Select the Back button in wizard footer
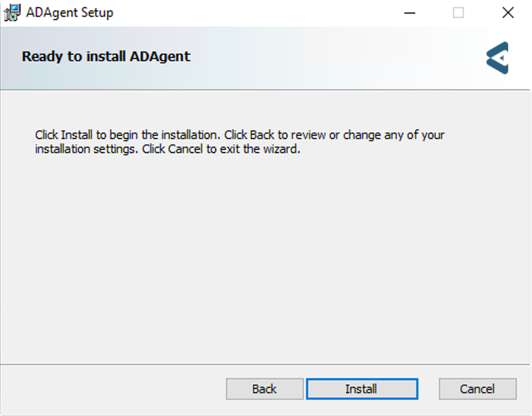The height and width of the screenshot is (416, 532). click(265, 389)
